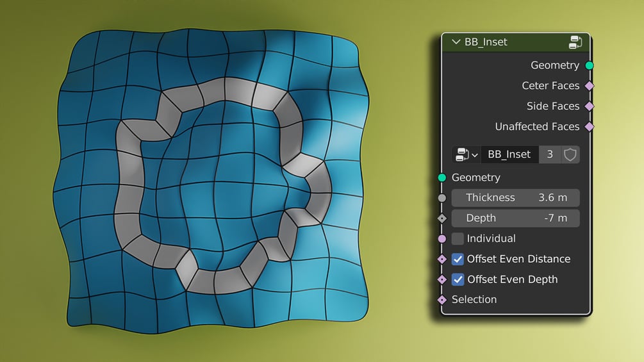This screenshot has width=644, height=362.
Task: Click the Ceter Faces label
Action: [x=551, y=86]
